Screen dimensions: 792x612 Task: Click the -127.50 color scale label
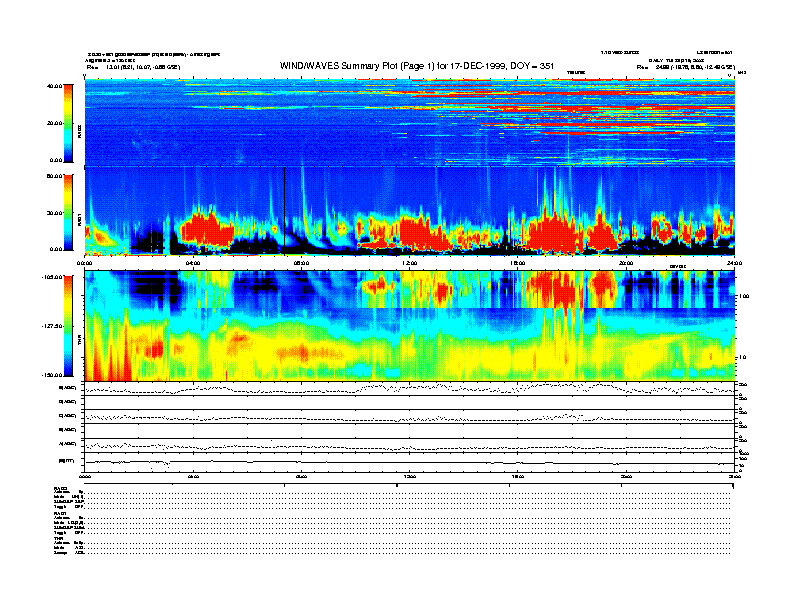pyautogui.click(x=52, y=326)
